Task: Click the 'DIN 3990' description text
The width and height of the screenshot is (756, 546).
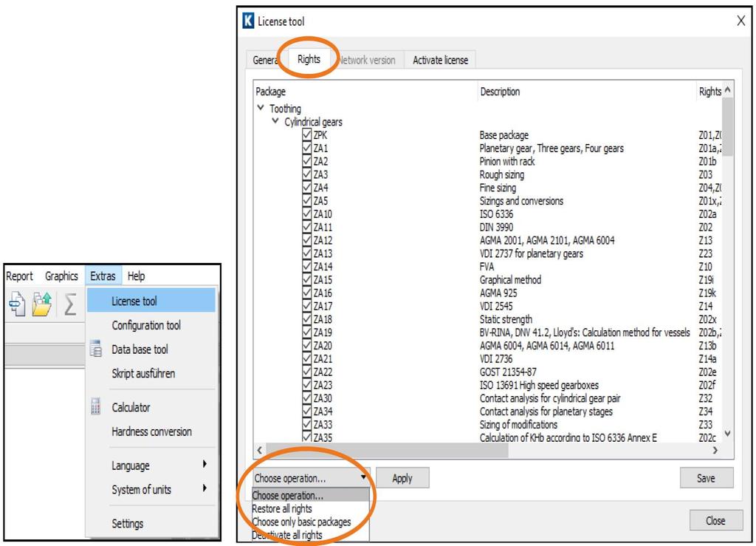Action: point(496,227)
